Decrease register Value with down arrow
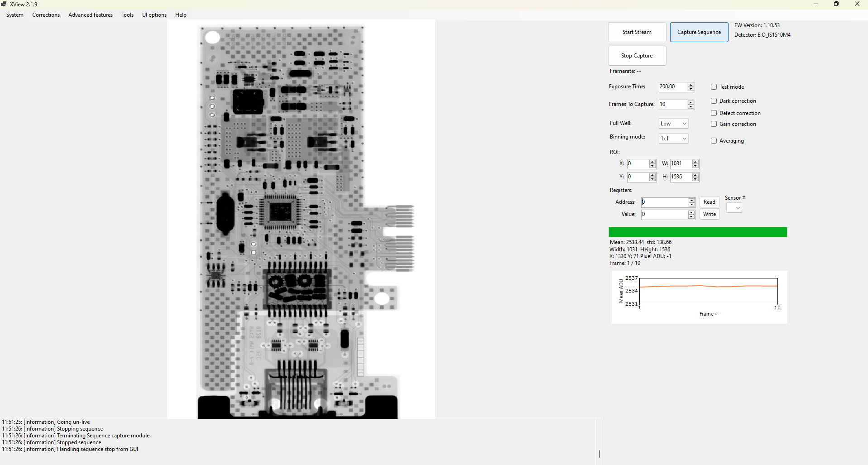 (691, 217)
